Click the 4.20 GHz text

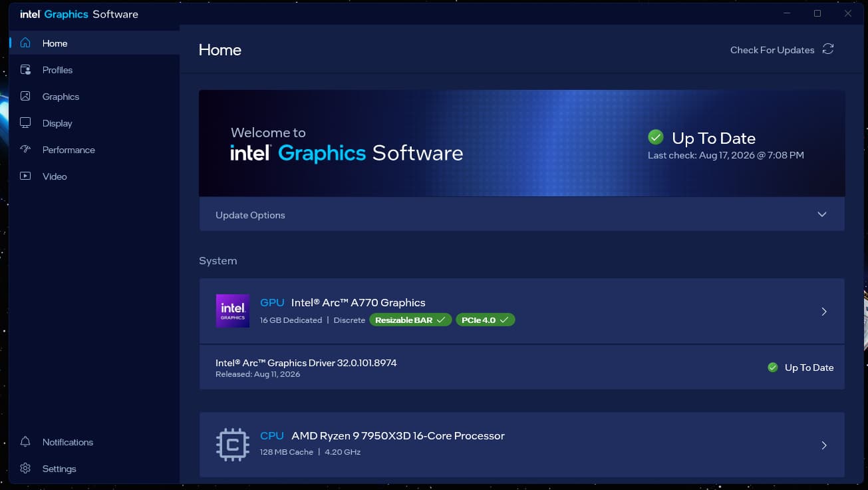click(343, 452)
